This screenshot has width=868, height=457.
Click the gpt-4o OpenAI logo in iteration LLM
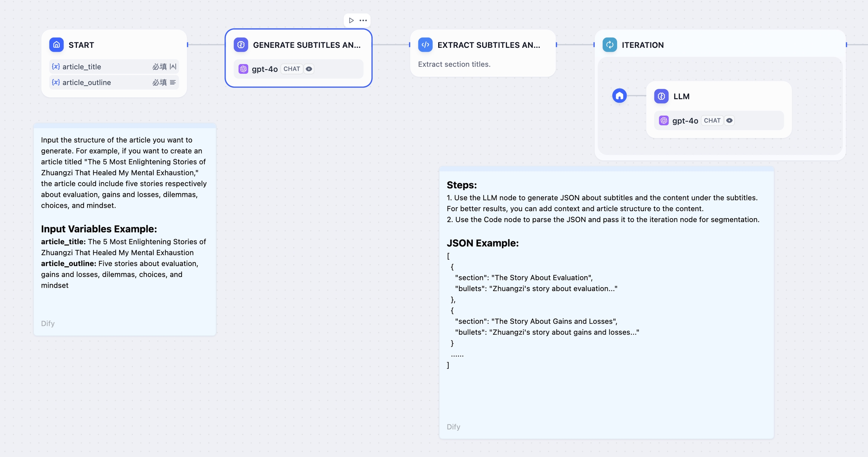pos(664,120)
